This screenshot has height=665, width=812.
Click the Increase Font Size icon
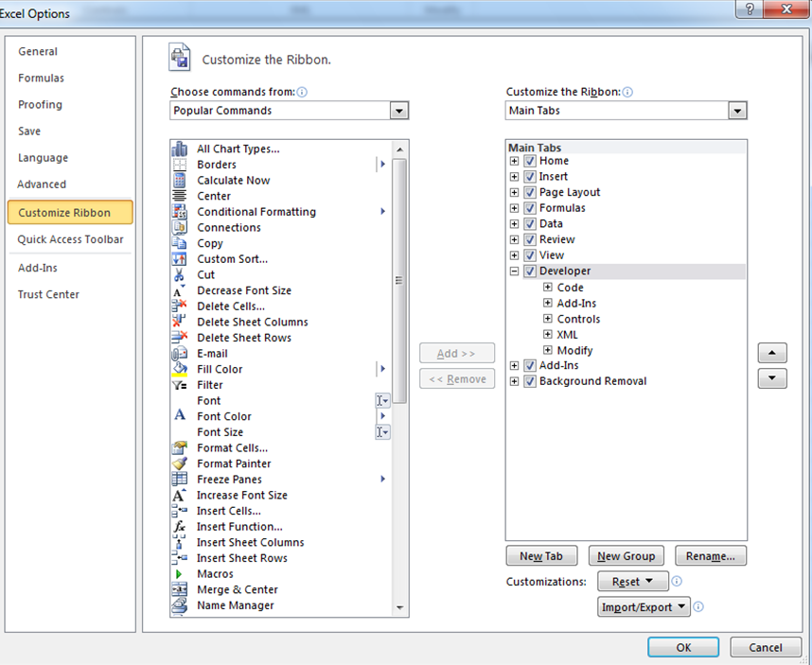coord(179,495)
